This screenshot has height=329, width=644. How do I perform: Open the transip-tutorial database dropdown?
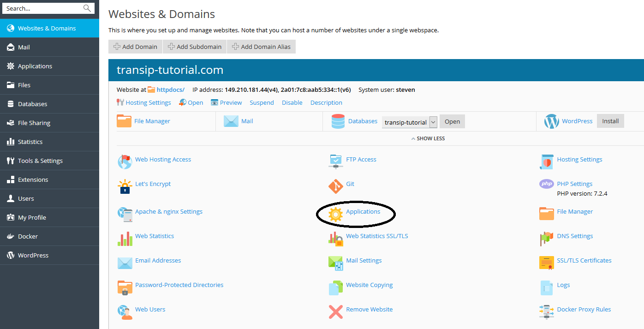click(x=410, y=122)
